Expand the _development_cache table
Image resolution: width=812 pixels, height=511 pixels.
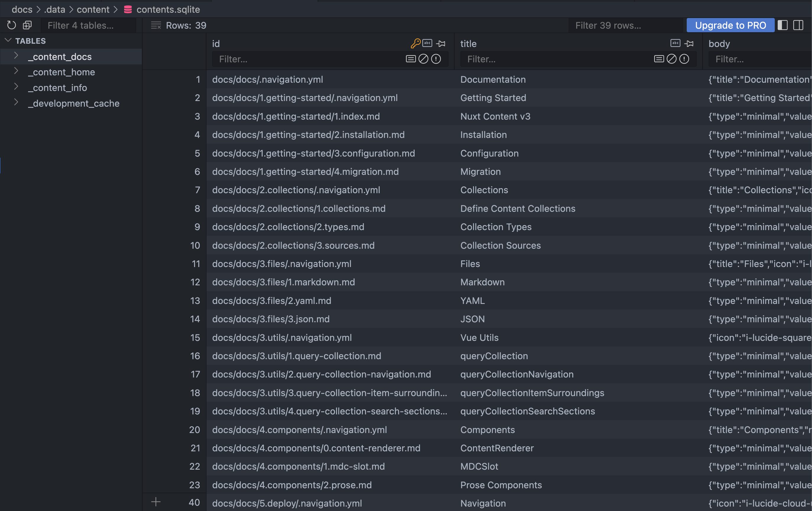click(x=16, y=102)
